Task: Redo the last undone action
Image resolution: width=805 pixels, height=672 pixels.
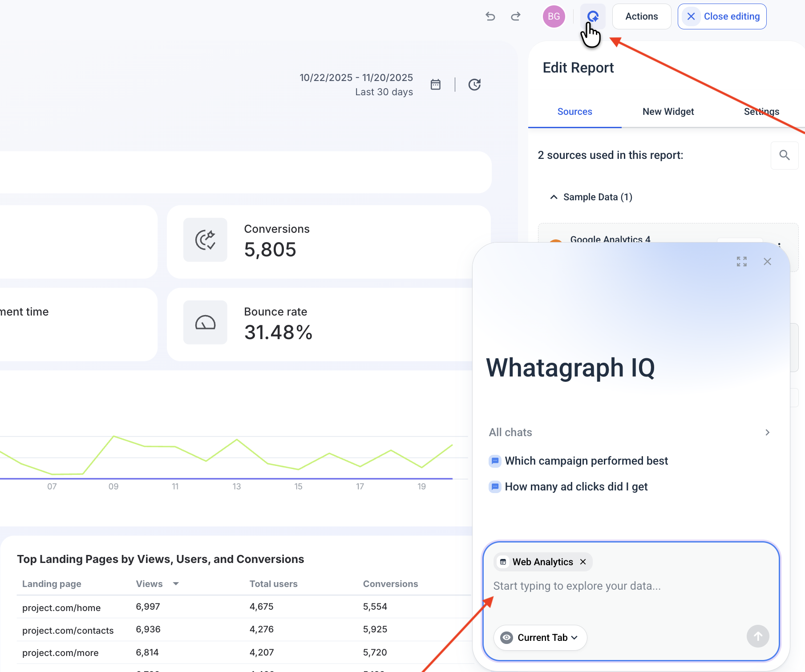Action: pos(515,16)
